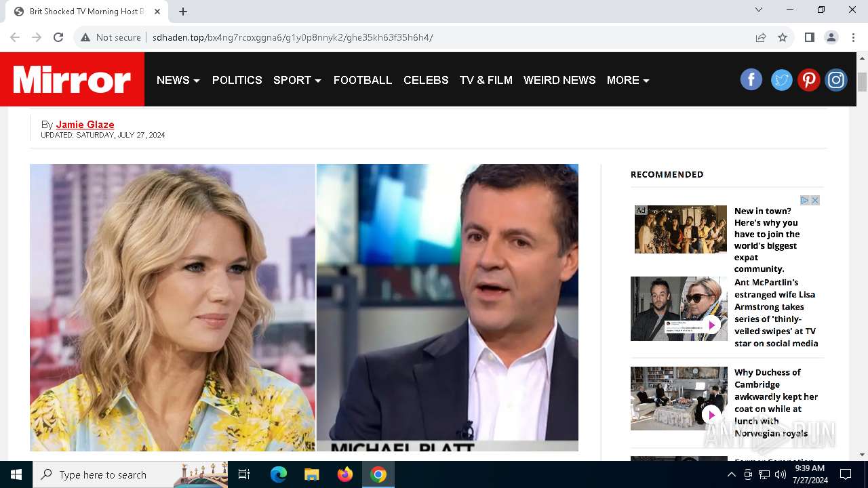Close the expat community ad
Viewport: 868px width, 488px height.
(x=815, y=200)
